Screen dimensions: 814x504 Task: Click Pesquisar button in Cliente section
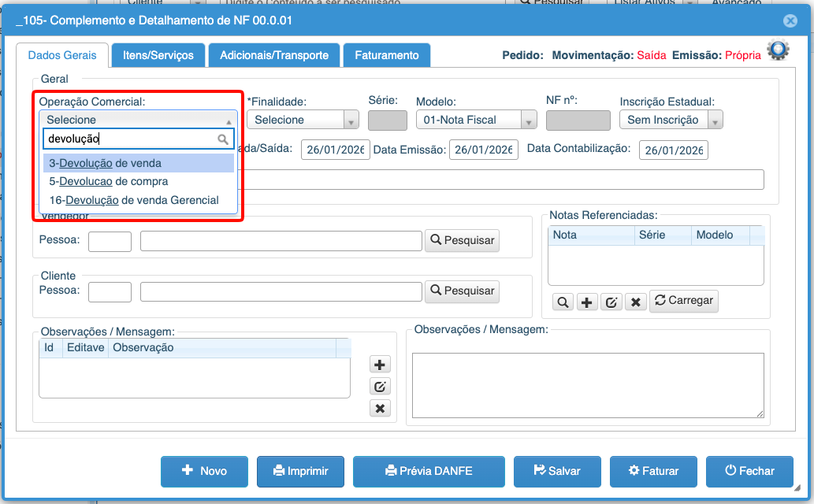[x=462, y=291]
